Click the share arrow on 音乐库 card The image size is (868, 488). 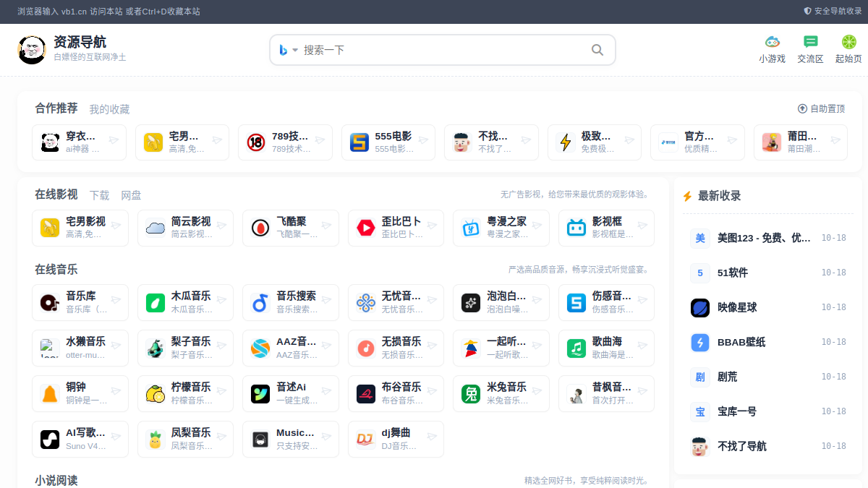tap(116, 300)
